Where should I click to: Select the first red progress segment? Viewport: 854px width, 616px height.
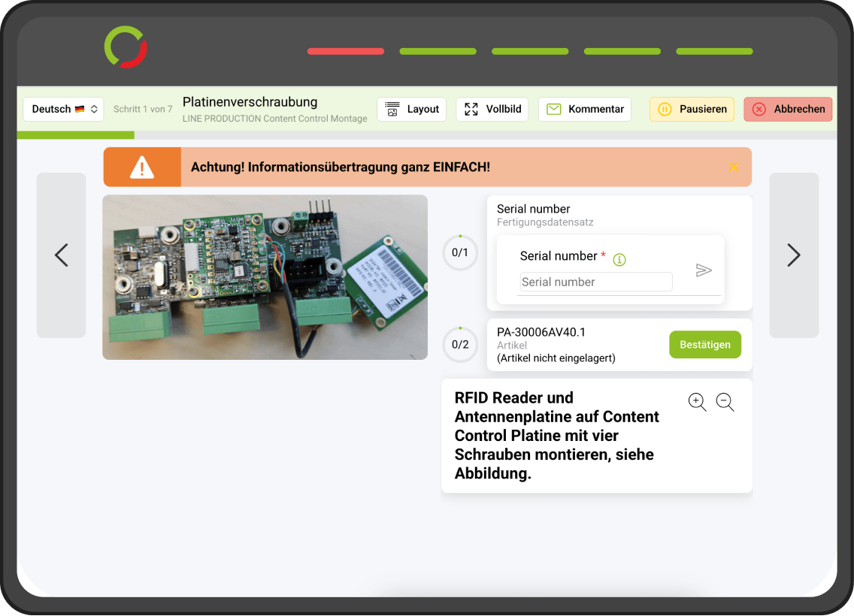tap(345, 51)
